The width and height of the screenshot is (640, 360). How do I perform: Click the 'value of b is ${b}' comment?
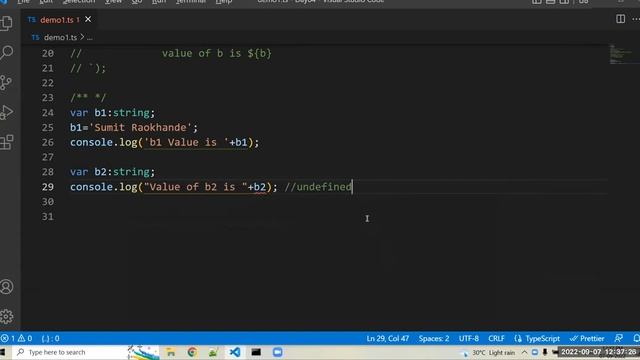point(217,53)
